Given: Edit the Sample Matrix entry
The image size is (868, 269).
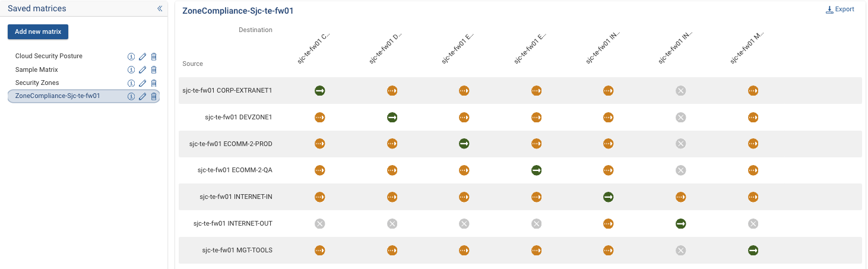Looking at the screenshot, I should 142,70.
